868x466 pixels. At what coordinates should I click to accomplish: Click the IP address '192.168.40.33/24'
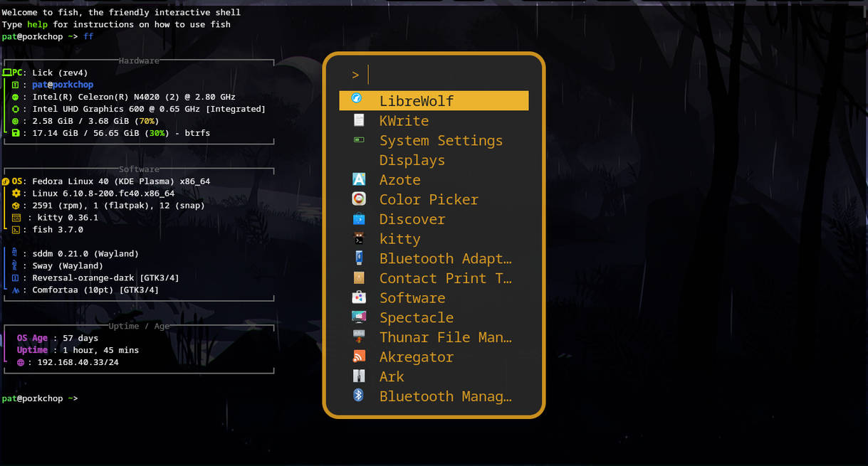(x=78, y=362)
